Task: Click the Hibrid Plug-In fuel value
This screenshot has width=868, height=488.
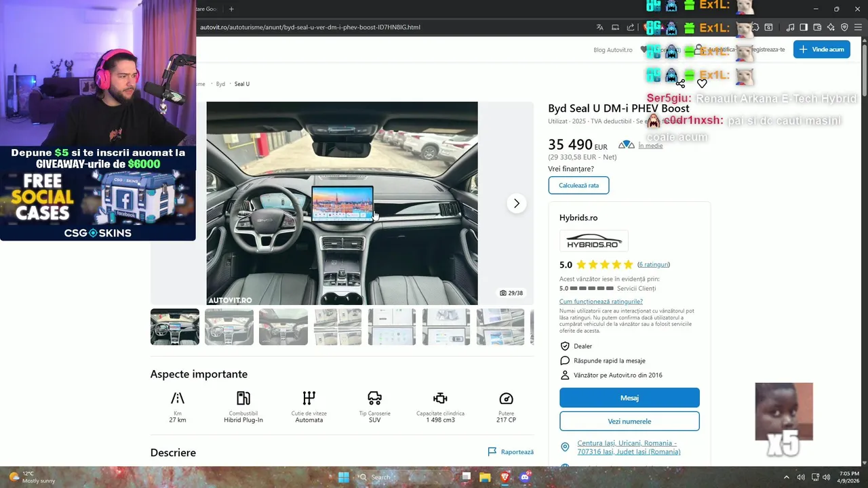Action: (243, 420)
